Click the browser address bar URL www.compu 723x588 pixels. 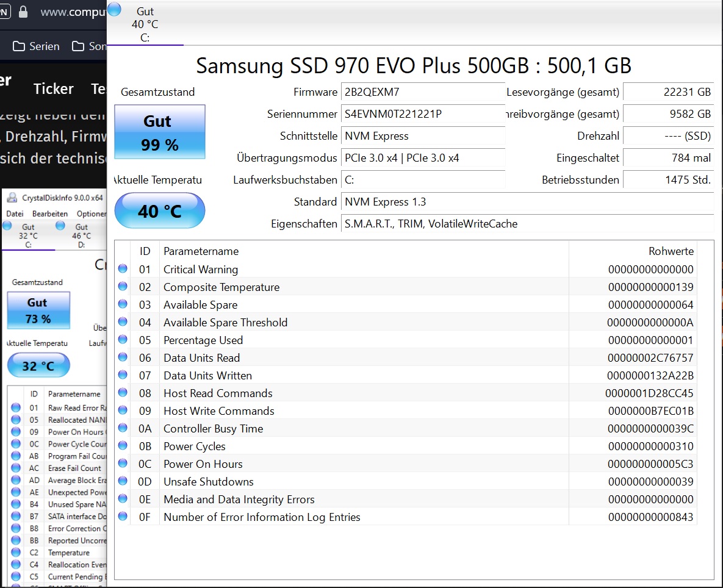[73, 12]
